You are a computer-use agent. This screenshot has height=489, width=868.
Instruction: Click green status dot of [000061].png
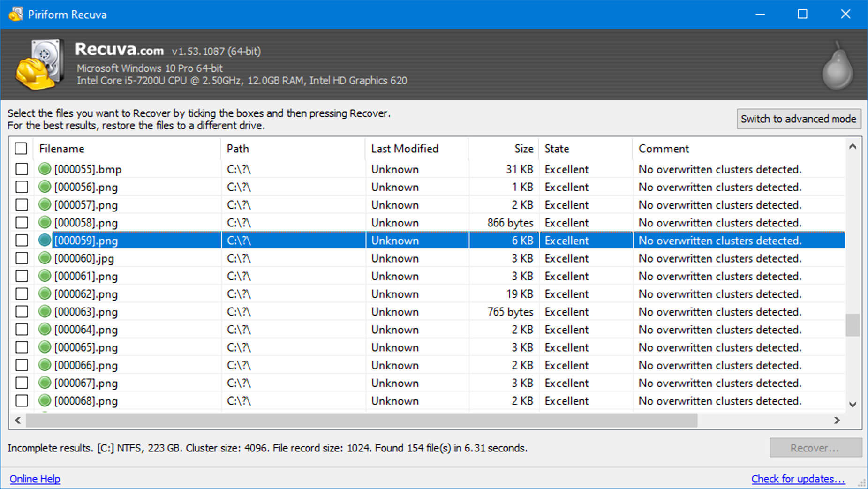(x=45, y=276)
